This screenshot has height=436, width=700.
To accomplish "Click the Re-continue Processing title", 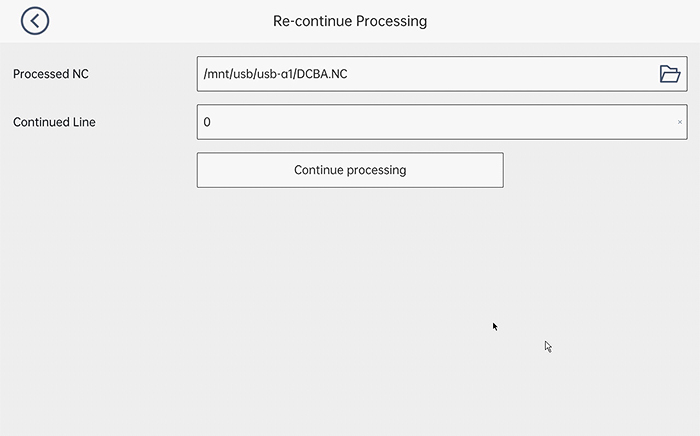I will coord(350,21).
